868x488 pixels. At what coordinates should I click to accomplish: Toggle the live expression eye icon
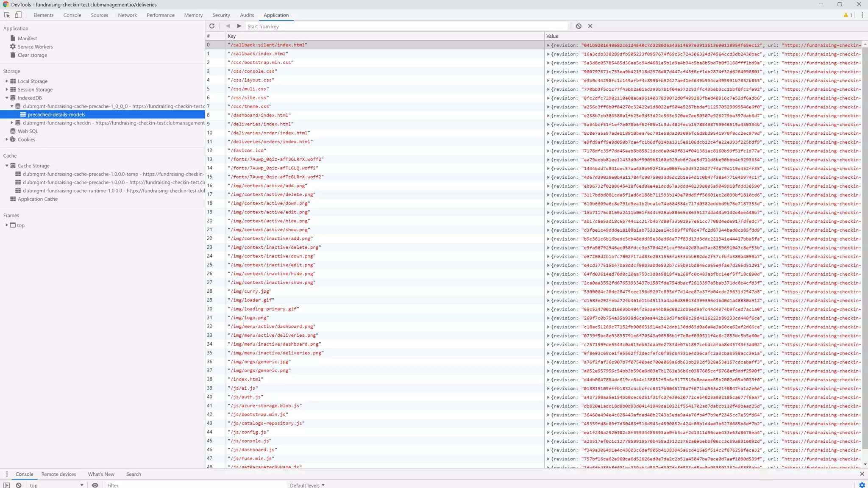coord(95,485)
